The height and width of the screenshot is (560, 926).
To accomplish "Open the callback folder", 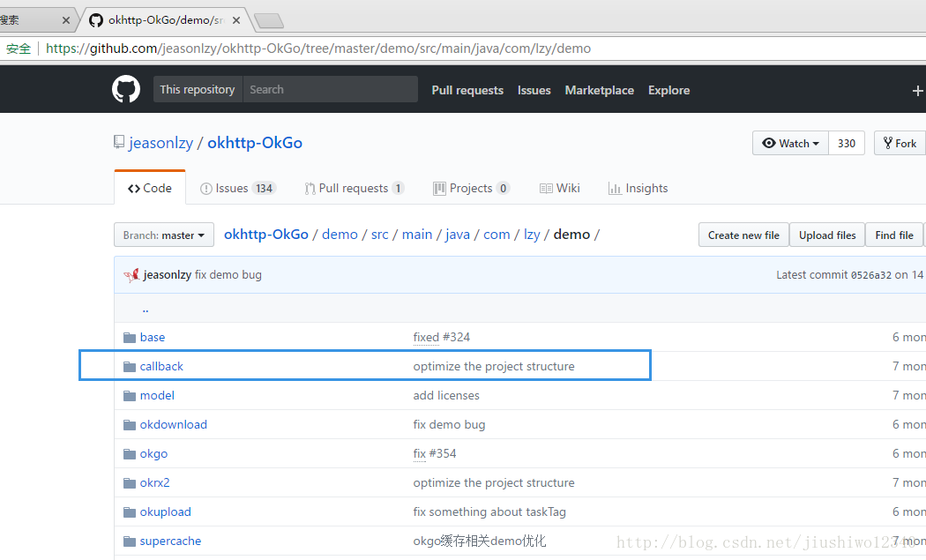I will 161,366.
